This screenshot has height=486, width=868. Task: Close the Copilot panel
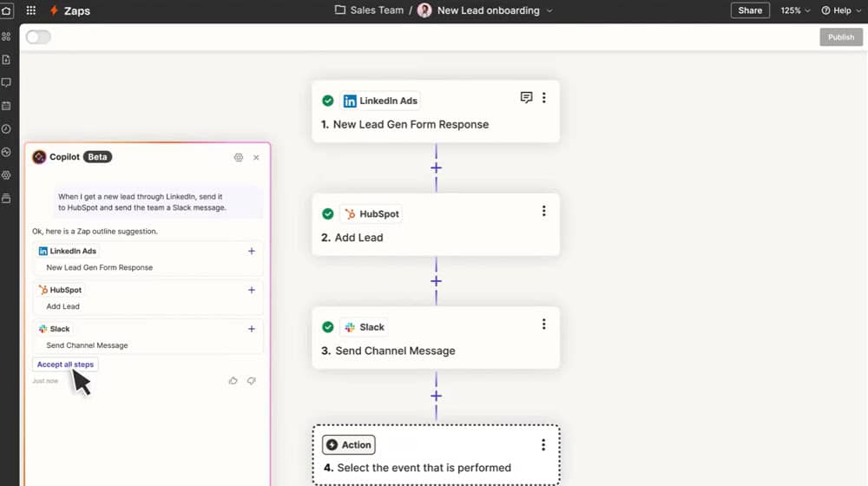pos(256,157)
